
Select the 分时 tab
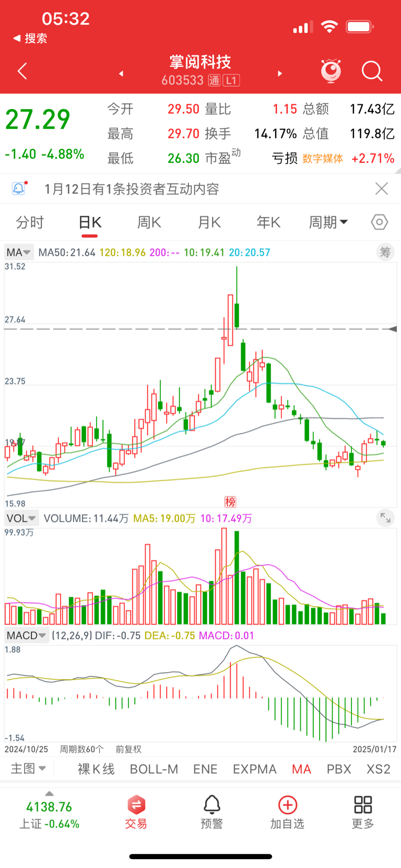(30, 222)
